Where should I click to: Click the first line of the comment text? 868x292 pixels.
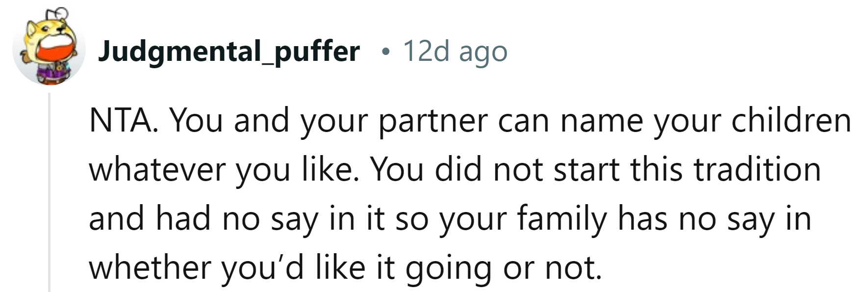pyautogui.click(x=469, y=120)
